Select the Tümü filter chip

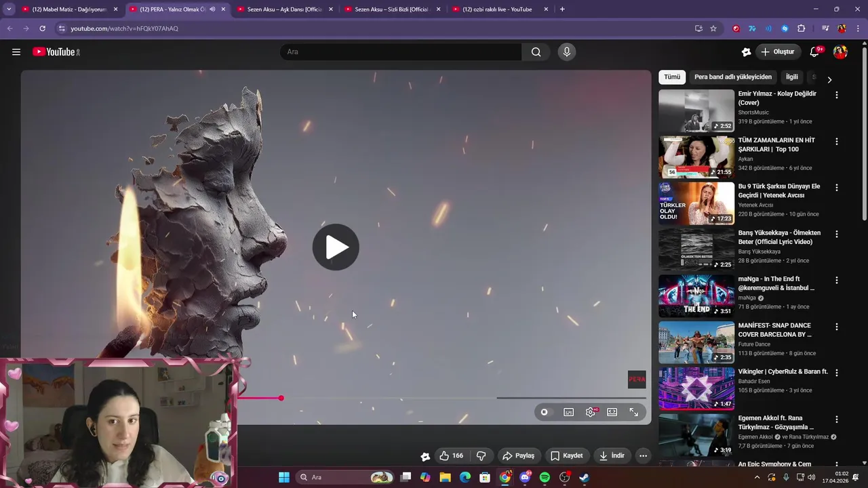[x=672, y=77]
